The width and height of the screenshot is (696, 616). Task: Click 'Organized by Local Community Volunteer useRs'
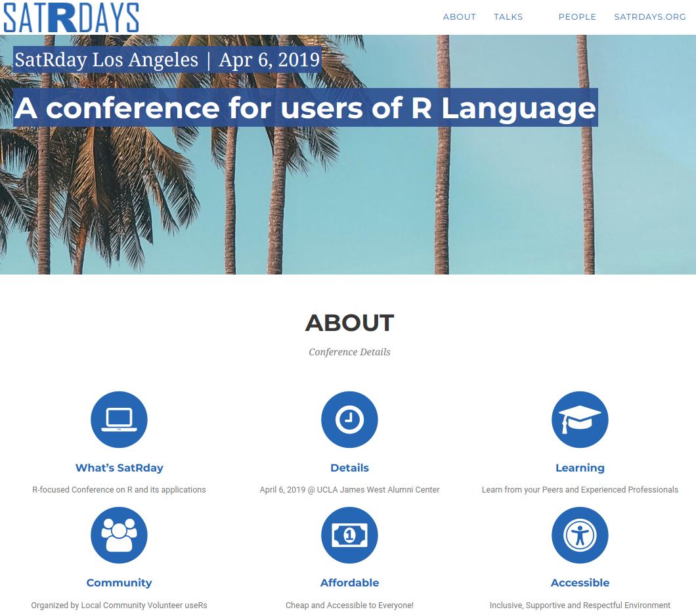pos(119,605)
